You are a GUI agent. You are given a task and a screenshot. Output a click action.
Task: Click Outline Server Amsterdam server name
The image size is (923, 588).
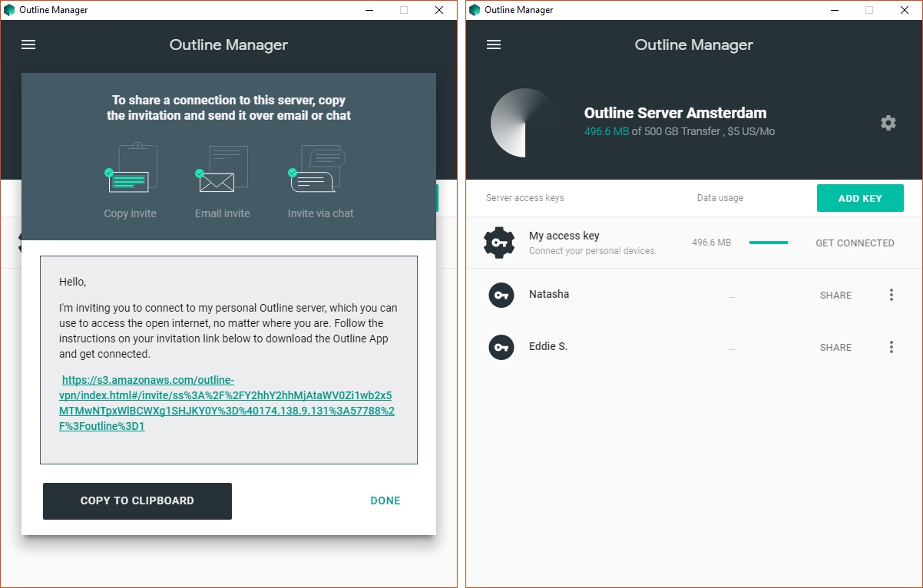676,113
